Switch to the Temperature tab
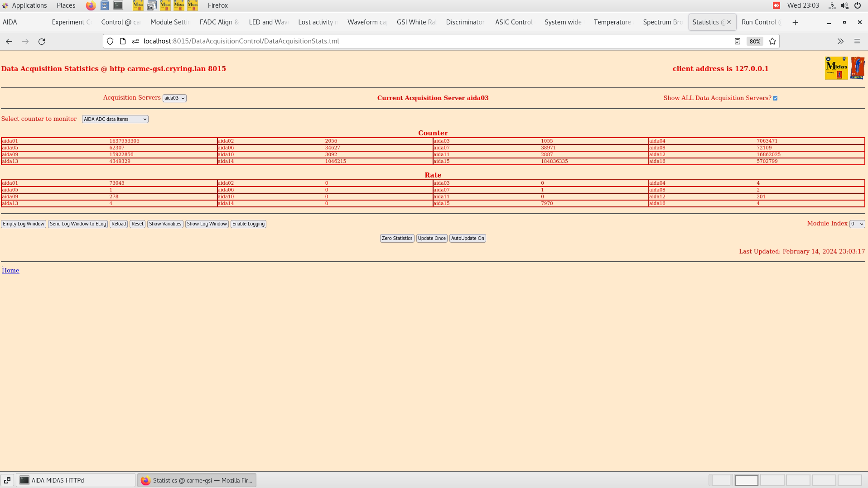This screenshot has width=868, height=488. 612,22
